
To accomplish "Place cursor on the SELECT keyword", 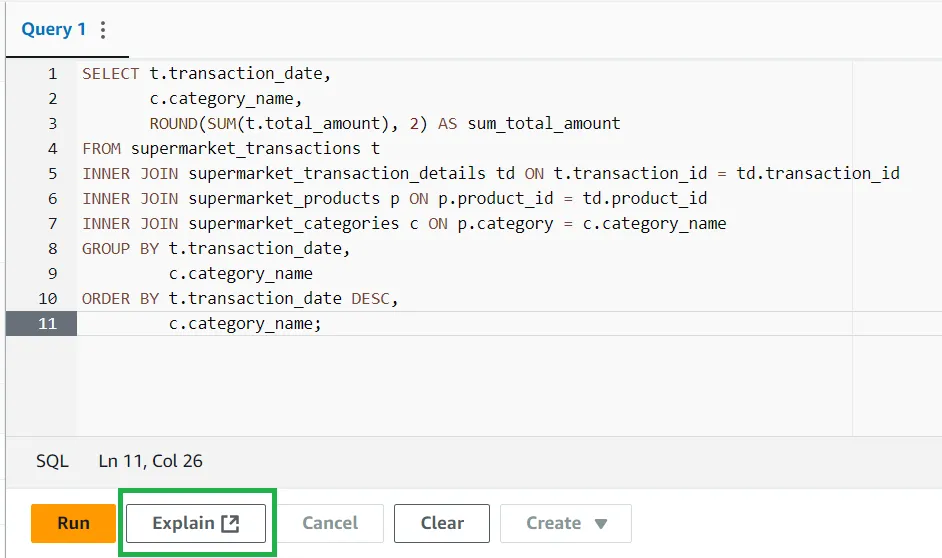I will [x=111, y=73].
